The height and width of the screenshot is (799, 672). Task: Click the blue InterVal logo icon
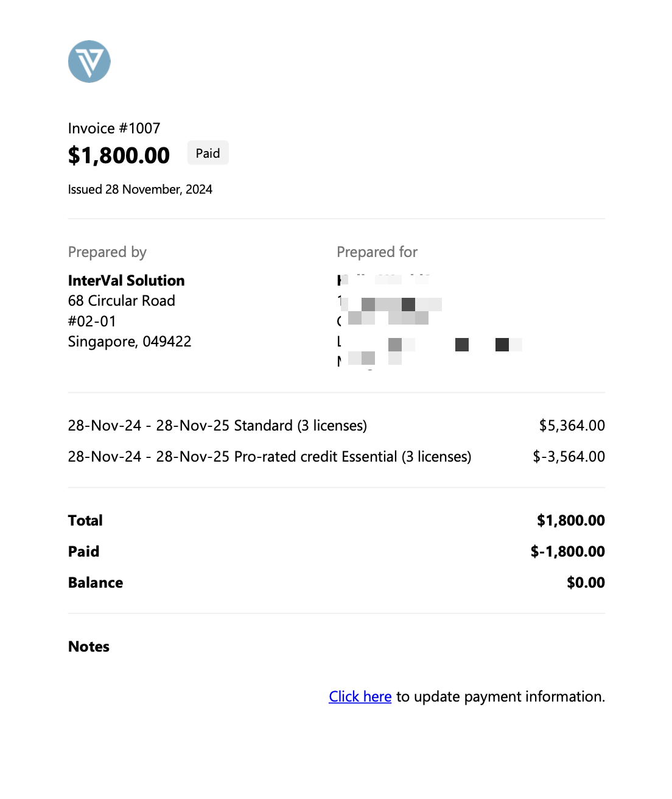[89, 62]
